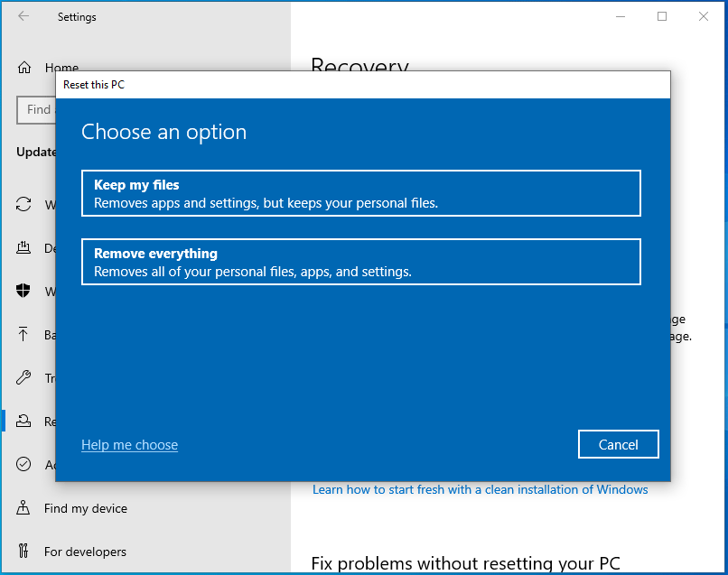Click in the Find a setting search box
This screenshot has width=728, height=575.
[36, 109]
